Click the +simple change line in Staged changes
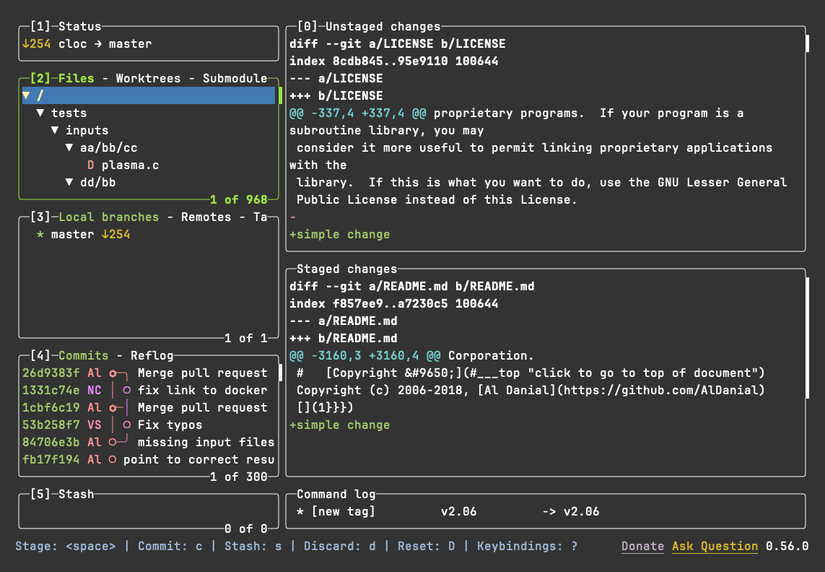Image resolution: width=825 pixels, height=572 pixels. pos(339,425)
